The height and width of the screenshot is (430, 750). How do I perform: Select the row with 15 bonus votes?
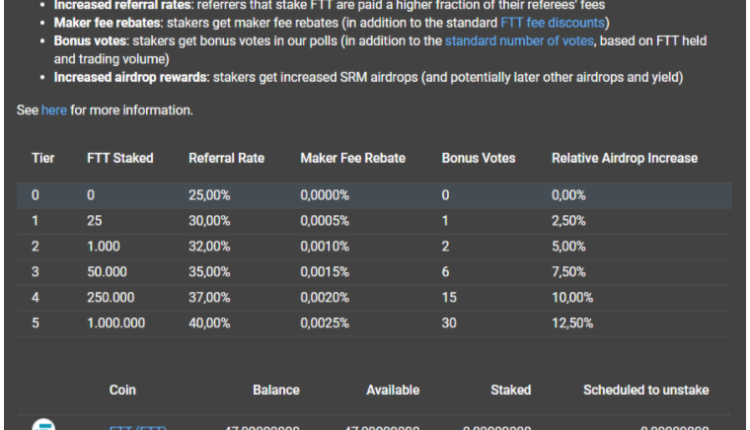(374, 297)
